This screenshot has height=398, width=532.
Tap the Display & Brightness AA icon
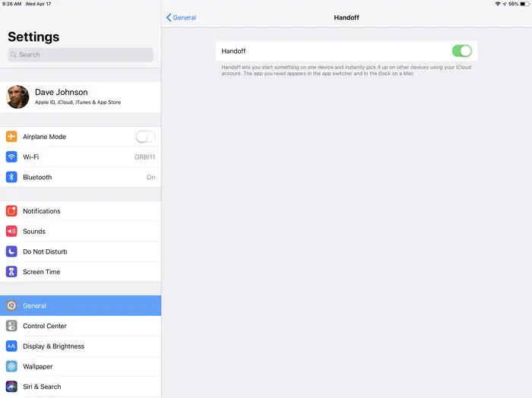click(x=11, y=346)
